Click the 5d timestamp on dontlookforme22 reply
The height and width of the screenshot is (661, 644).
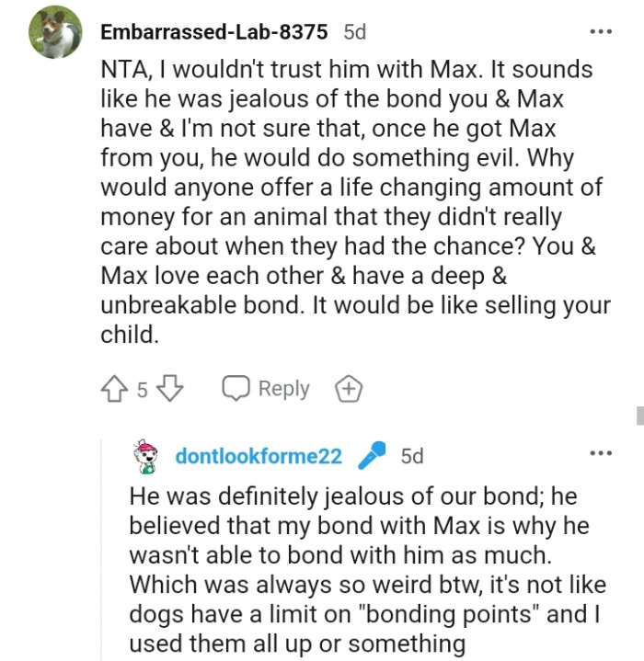tap(412, 456)
